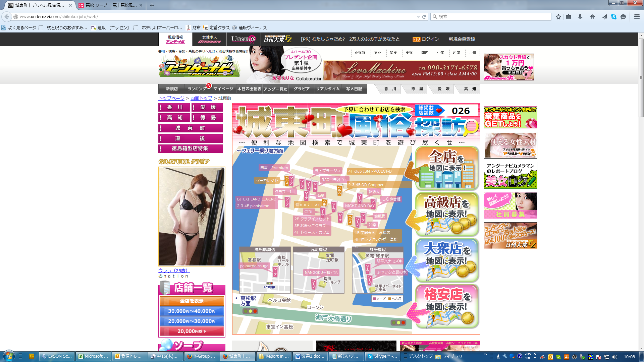The width and height of the screenshot is (644, 362).
Task: Open the 通販ヴィーナス bookmark
Action: point(250,28)
